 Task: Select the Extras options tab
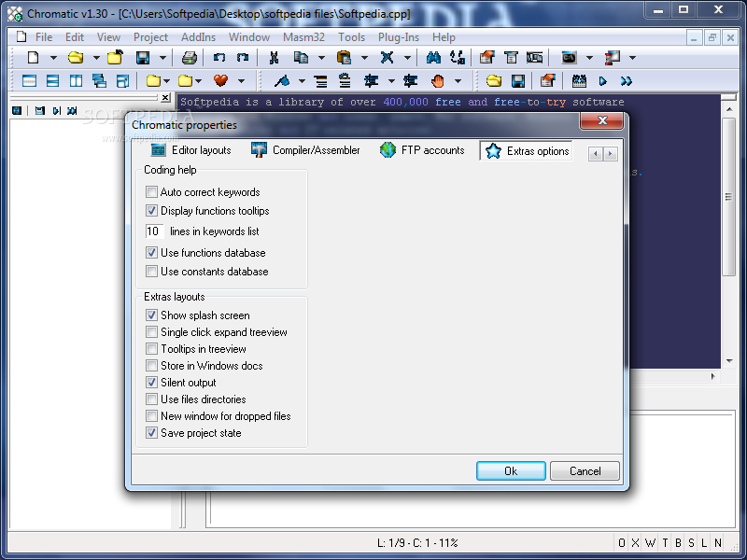click(x=526, y=151)
